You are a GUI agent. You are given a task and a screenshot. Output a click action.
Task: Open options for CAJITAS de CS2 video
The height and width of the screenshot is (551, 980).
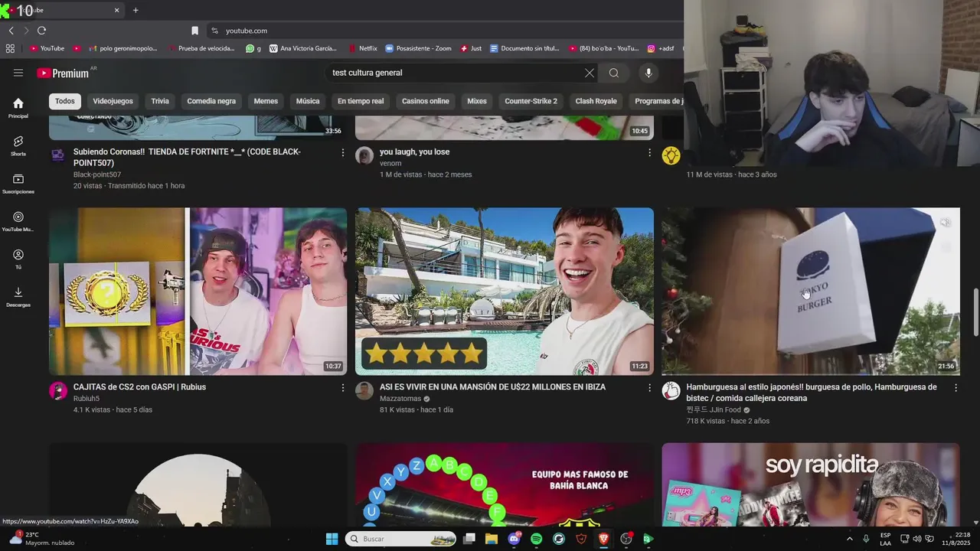(x=342, y=388)
